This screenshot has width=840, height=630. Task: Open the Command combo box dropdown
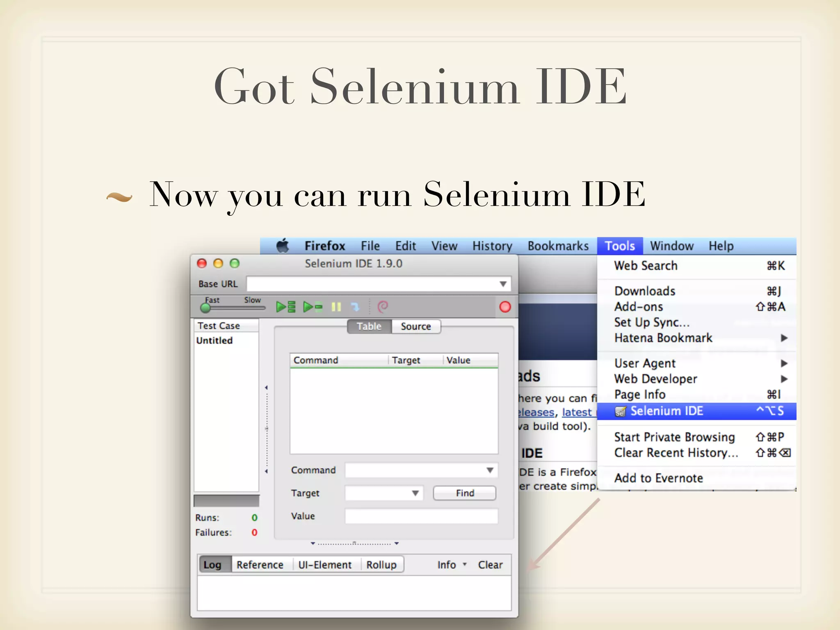(490, 470)
